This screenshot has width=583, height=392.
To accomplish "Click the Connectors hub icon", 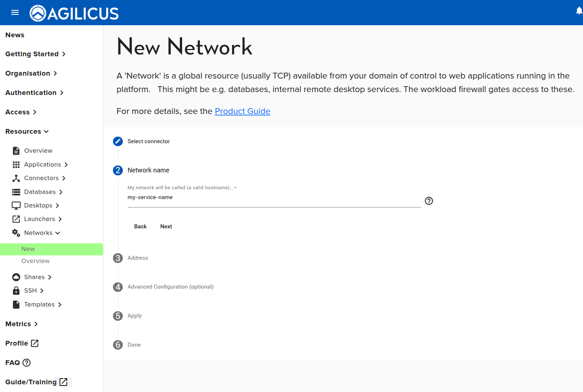I will tap(16, 178).
